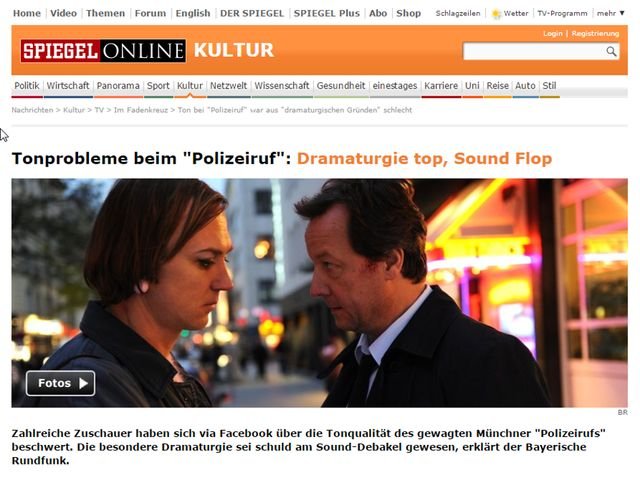Click the search magnifier icon
The height and width of the screenshot is (480, 640).
tap(611, 51)
